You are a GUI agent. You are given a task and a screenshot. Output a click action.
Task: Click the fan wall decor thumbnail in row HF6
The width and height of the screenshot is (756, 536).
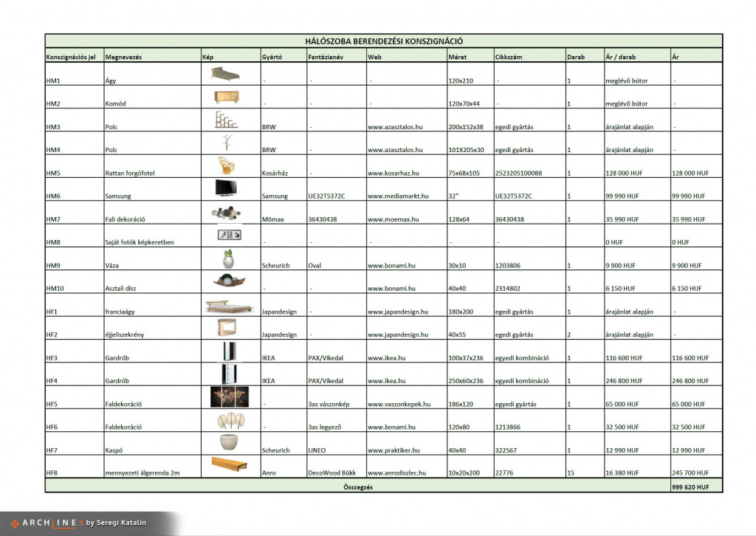[x=231, y=421]
